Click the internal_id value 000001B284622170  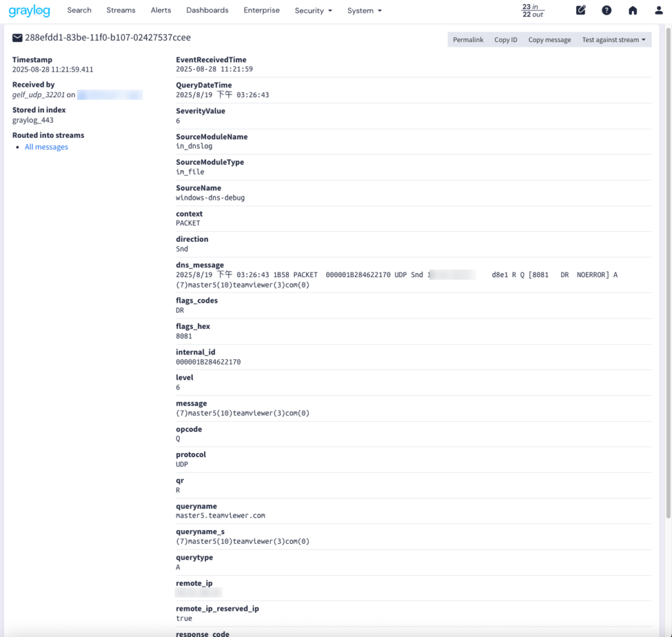coord(208,362)
